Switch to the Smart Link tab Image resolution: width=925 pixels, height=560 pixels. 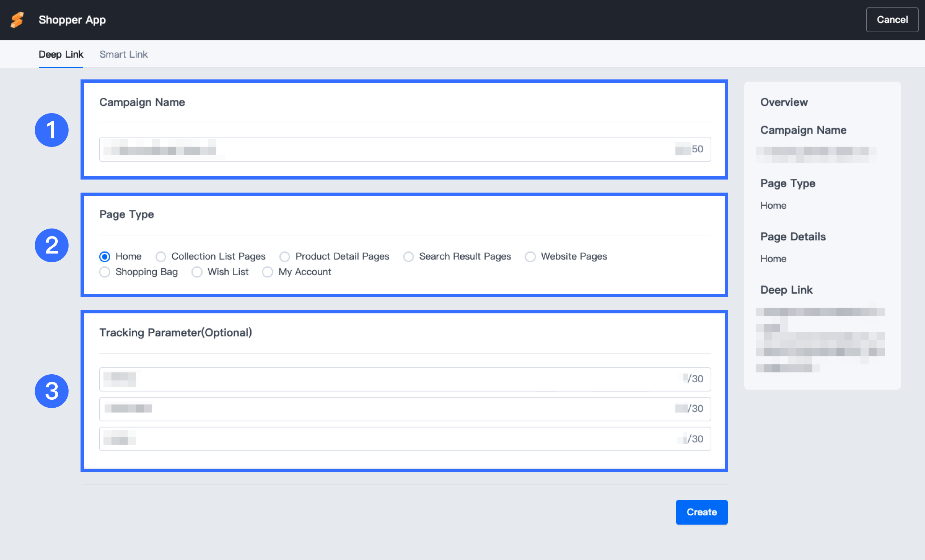[x=123, y=54]
